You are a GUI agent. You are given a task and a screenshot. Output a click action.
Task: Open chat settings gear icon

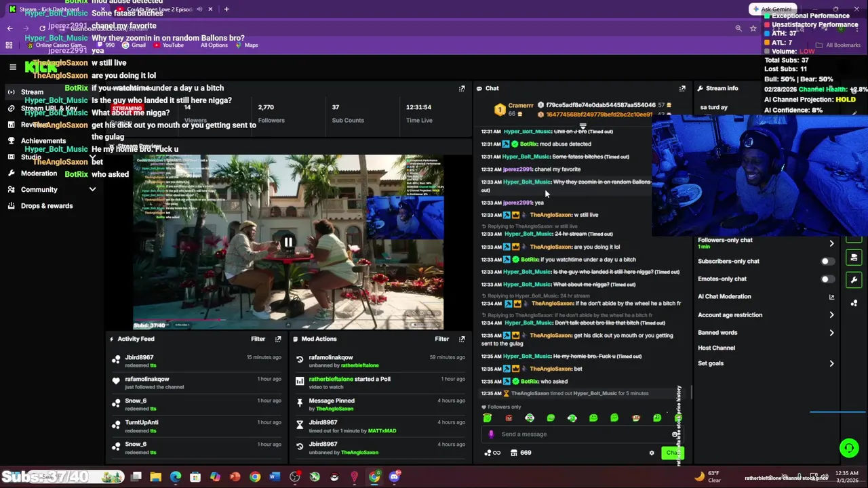[652, 453]
